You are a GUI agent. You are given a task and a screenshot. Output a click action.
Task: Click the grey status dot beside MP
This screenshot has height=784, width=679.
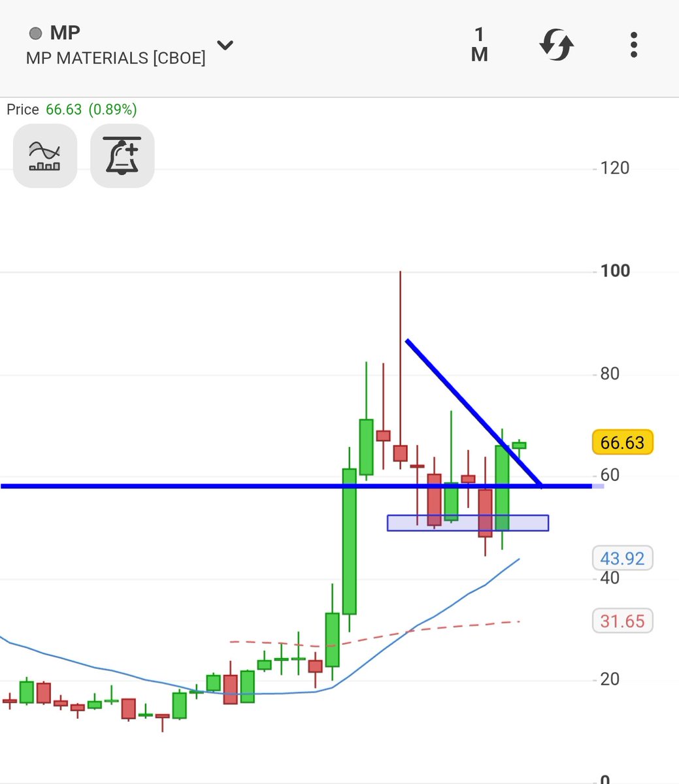pos(36,33)
